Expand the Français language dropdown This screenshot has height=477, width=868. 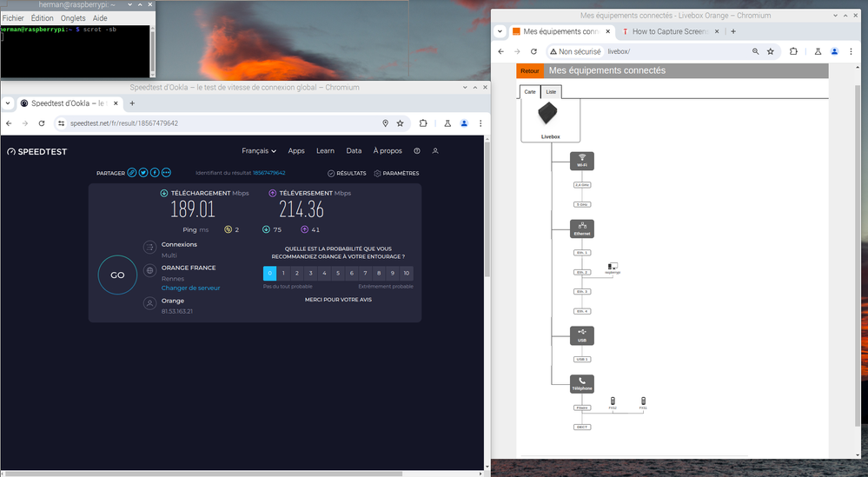pos(259,150)
